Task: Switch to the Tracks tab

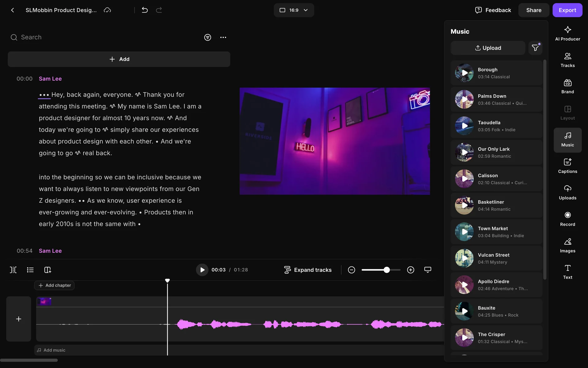Action: coord(567,60)
